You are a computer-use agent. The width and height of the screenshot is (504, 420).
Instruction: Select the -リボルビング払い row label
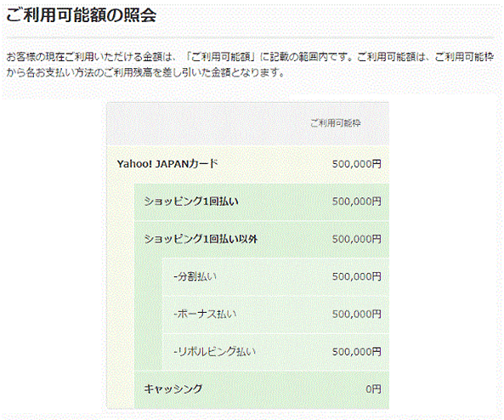point(215,351)
